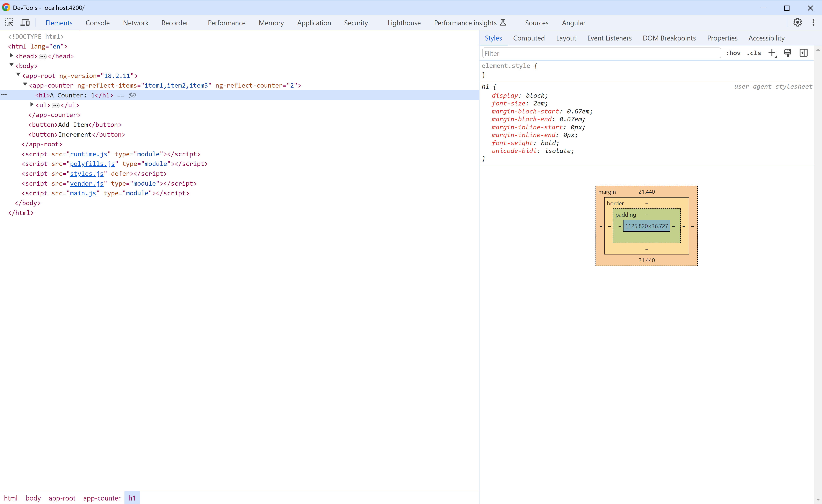Click the font-size 2em value
The image size is (822, 504).
pos(539,103)
